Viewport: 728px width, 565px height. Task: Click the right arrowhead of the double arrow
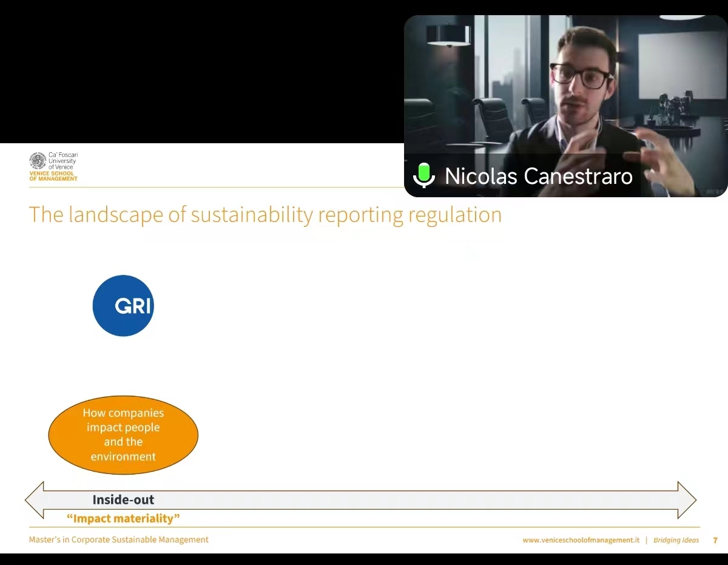pyautogui.click(x=687, y=500)
